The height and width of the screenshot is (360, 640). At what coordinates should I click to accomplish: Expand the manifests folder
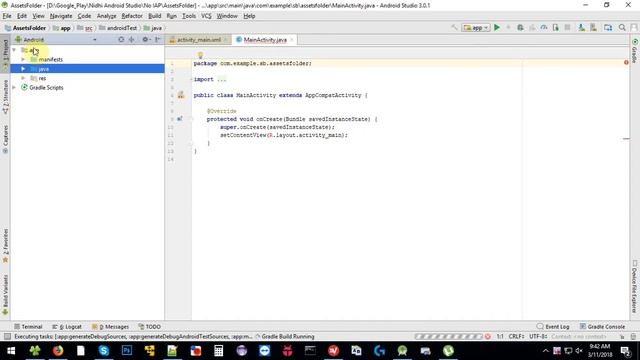(23, 59)
